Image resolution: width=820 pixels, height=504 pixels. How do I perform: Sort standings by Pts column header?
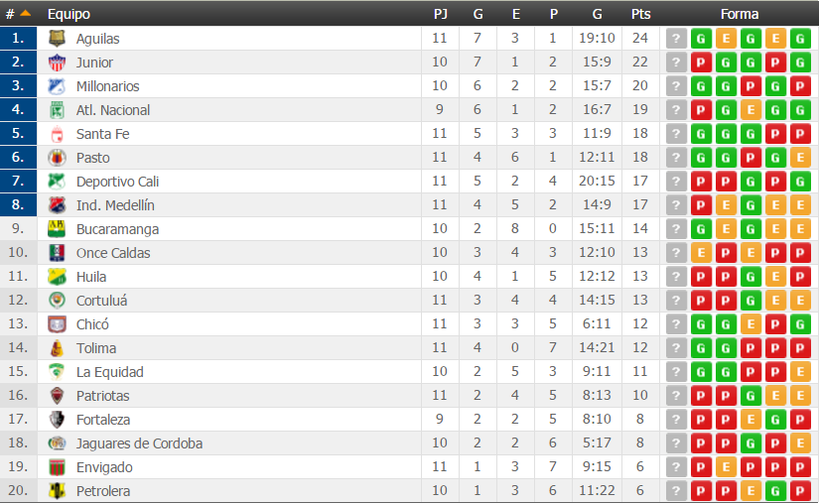click(x=640, y=14)
